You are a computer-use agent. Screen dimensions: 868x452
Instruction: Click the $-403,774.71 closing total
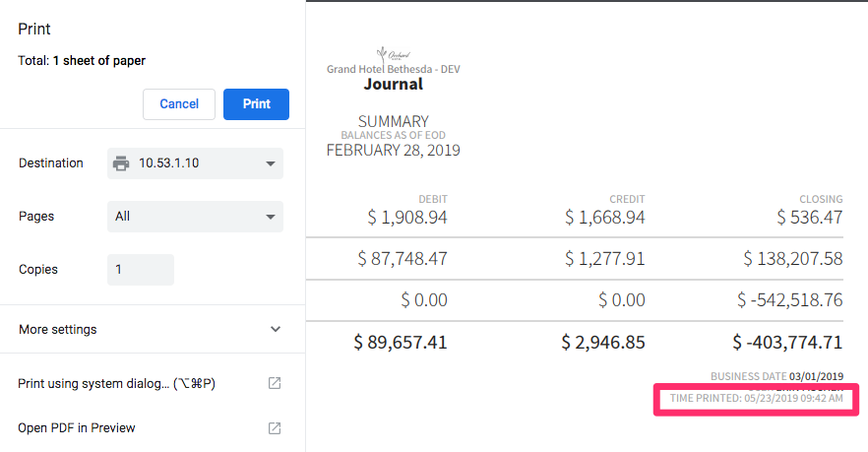pos(787,343)
